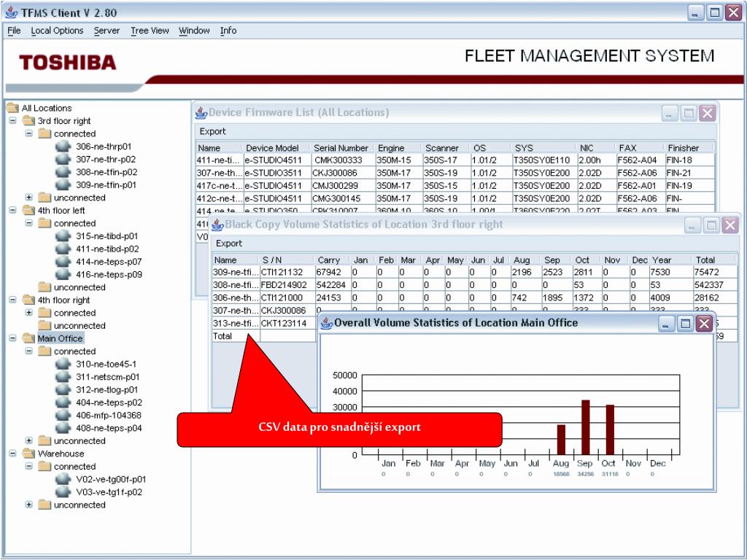This screenshot has width=747, height=560.
Task: Click the device icon beside 310-ne-toe45-1
Action: click(63, 365)
